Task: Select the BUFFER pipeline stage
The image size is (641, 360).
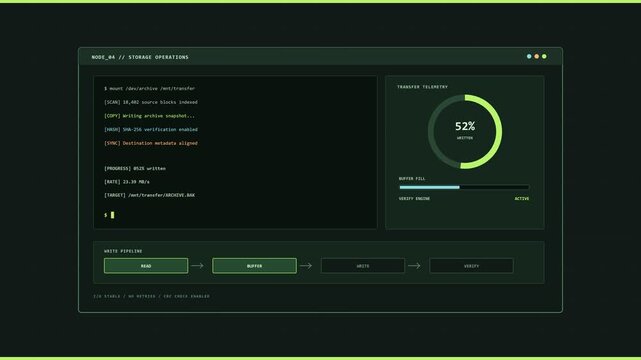Action: [x=254, y=266]
